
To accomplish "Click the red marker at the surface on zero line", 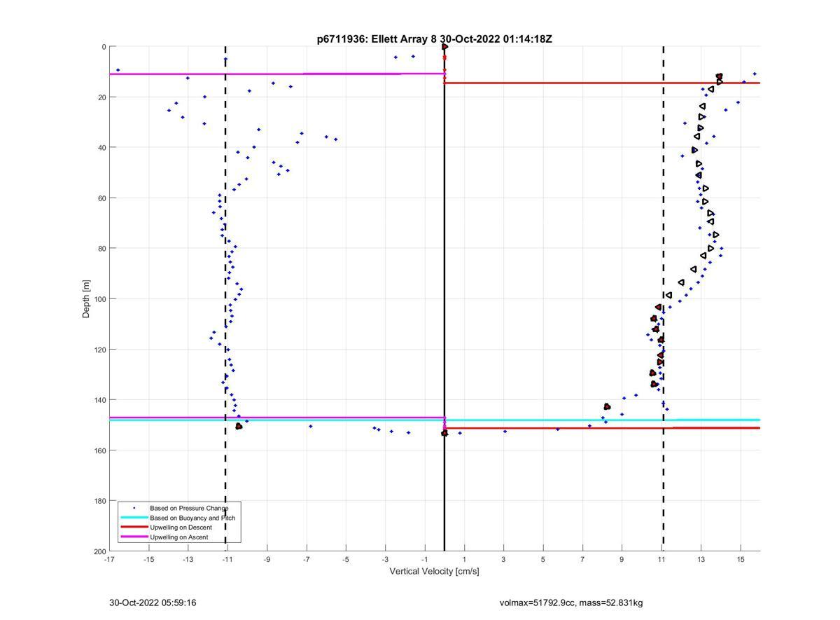I will (444, 47).
